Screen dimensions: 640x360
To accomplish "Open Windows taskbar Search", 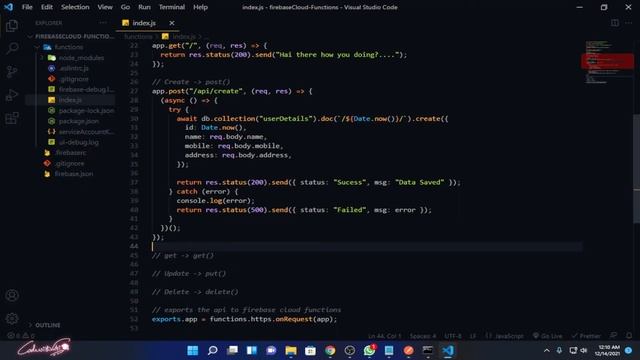I will 212,350.
